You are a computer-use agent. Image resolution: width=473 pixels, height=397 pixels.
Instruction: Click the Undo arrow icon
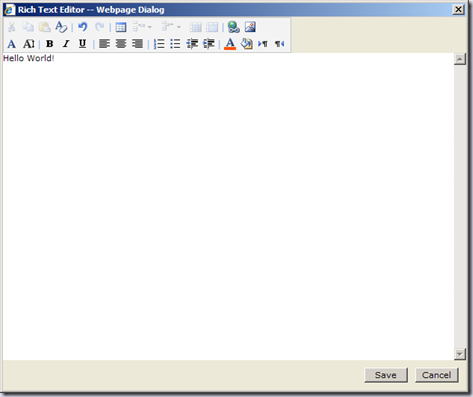coord(82,27)
